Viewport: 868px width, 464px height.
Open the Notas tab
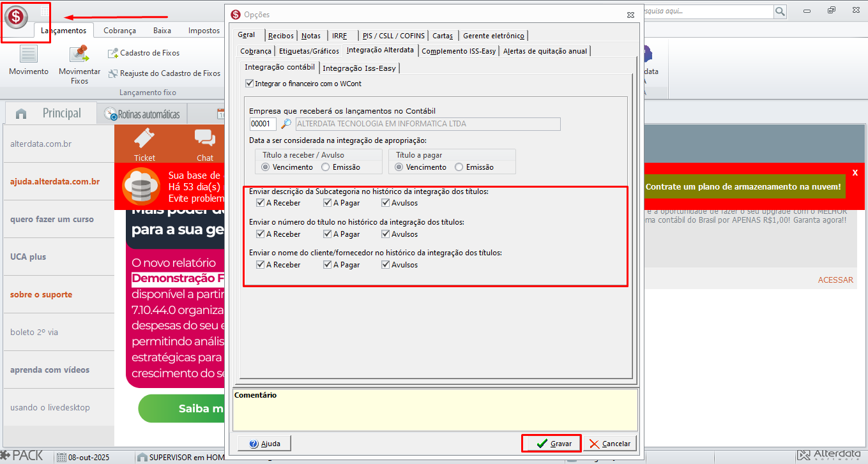coord(311,36)
